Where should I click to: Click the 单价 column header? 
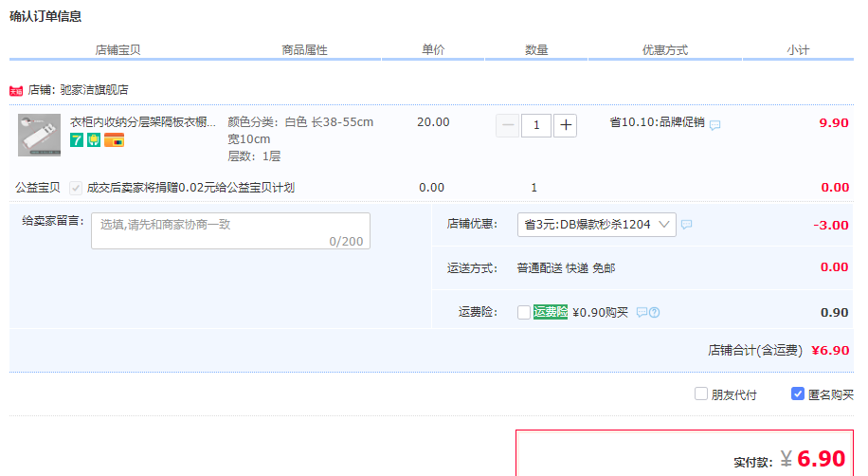(x=433, y=50)
